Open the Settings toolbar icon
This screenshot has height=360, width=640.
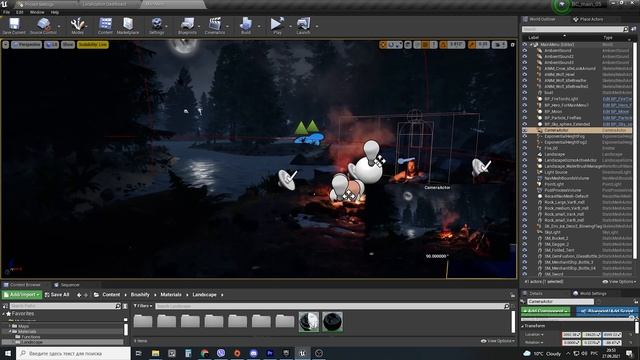156,25
